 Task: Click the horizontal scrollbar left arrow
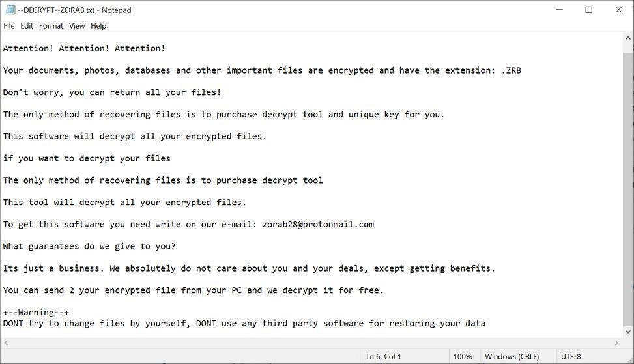(5, 343)
